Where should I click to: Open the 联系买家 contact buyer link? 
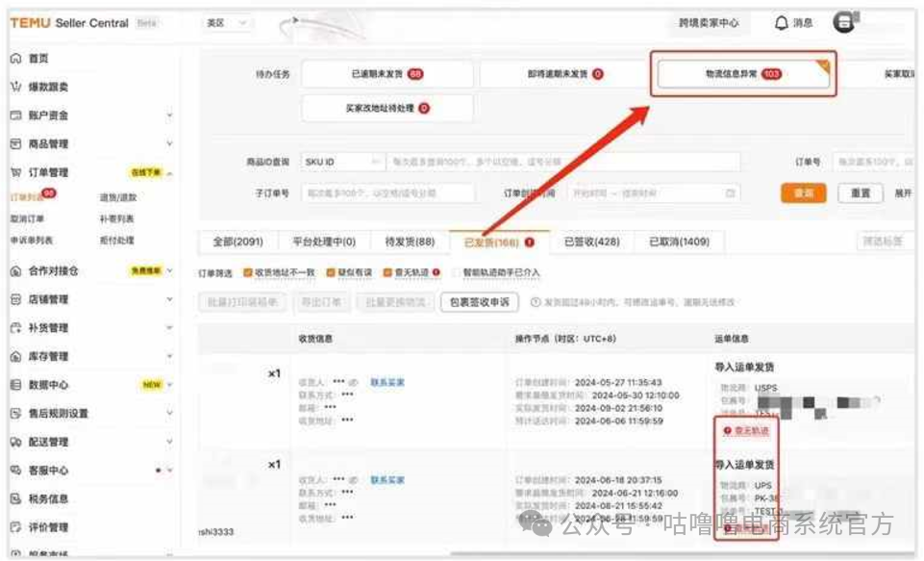[388, 382]
